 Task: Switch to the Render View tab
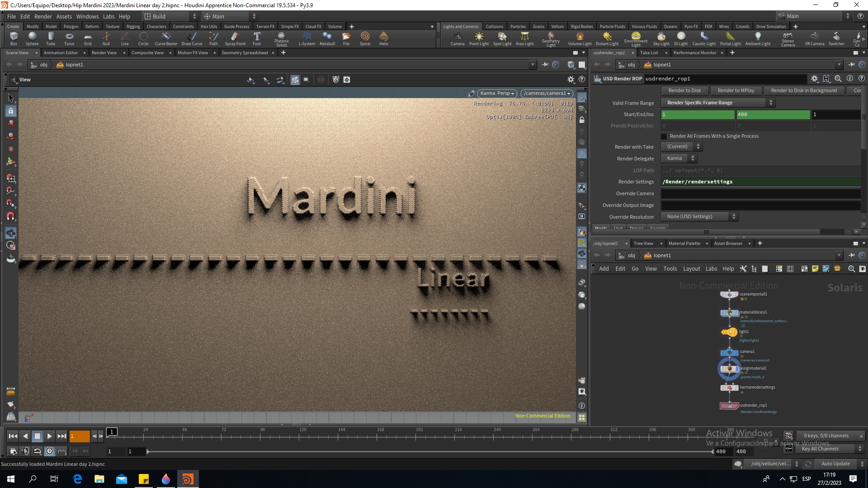tap(104, 53)
